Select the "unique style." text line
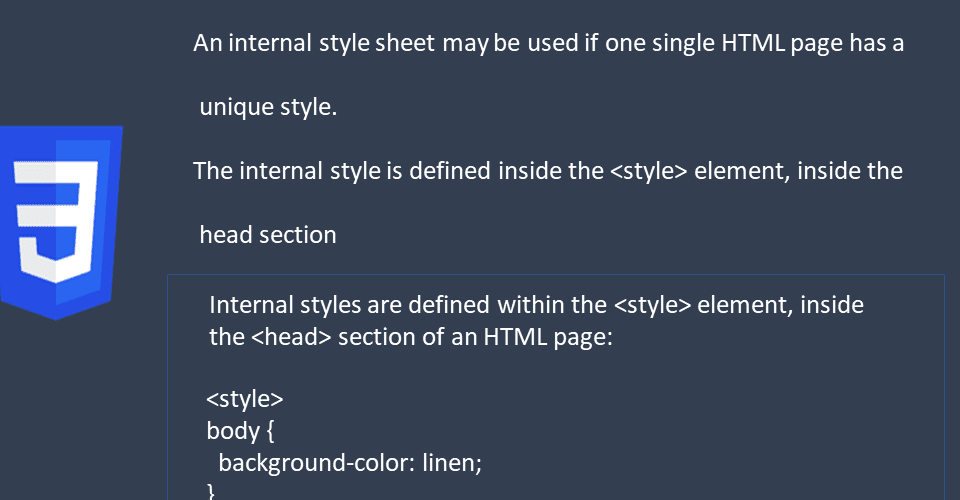960x500 pixels. tap(268, 107)
